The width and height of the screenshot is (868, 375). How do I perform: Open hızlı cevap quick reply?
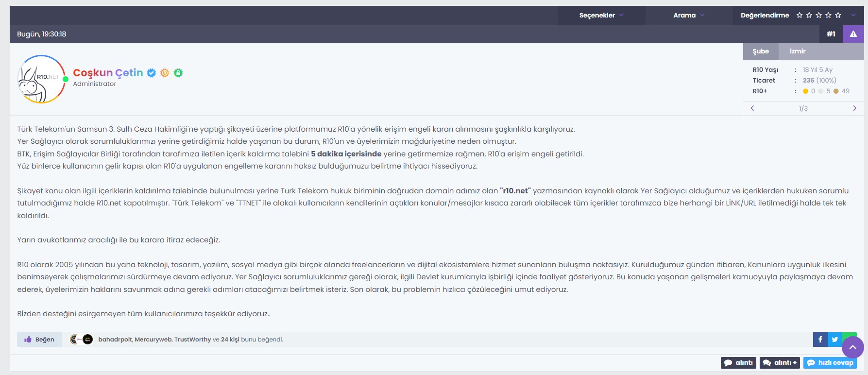(830, 363)
